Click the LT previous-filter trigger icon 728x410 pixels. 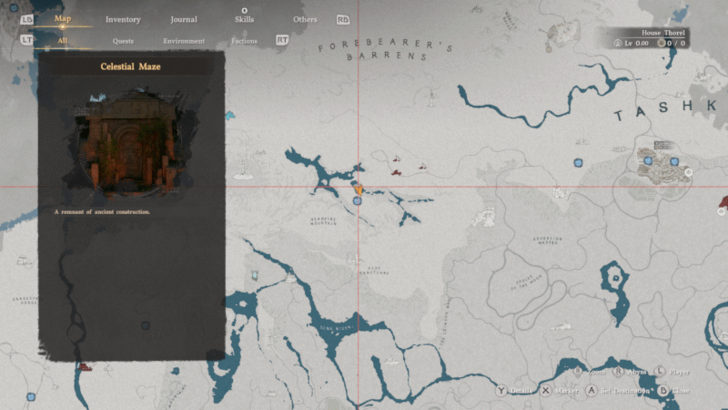click(x=27, y=40)
